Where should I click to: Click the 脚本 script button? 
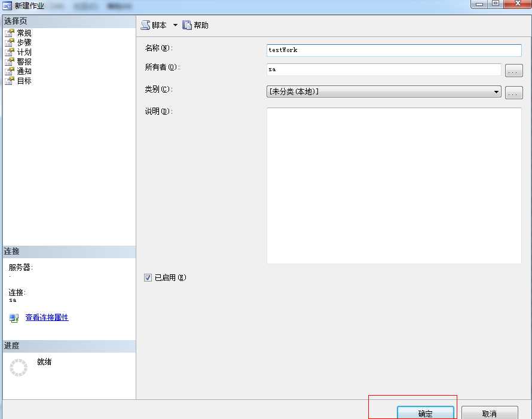coord(154,25)
